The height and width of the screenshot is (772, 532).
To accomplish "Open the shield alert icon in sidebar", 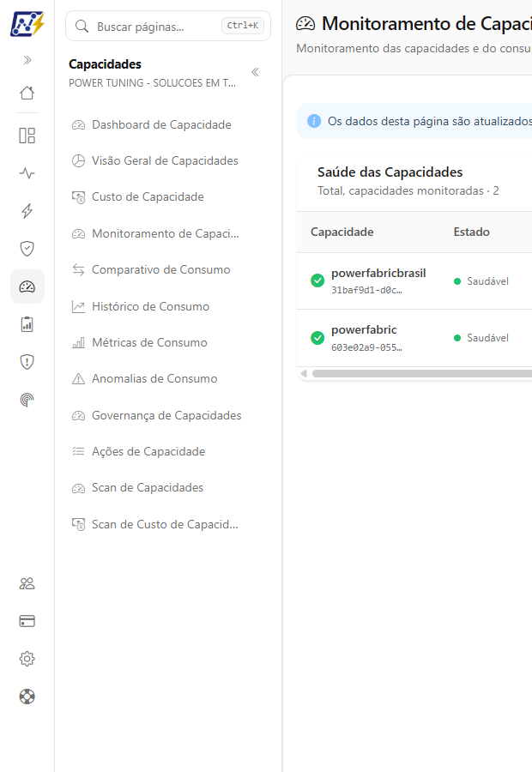I will 27,362.
